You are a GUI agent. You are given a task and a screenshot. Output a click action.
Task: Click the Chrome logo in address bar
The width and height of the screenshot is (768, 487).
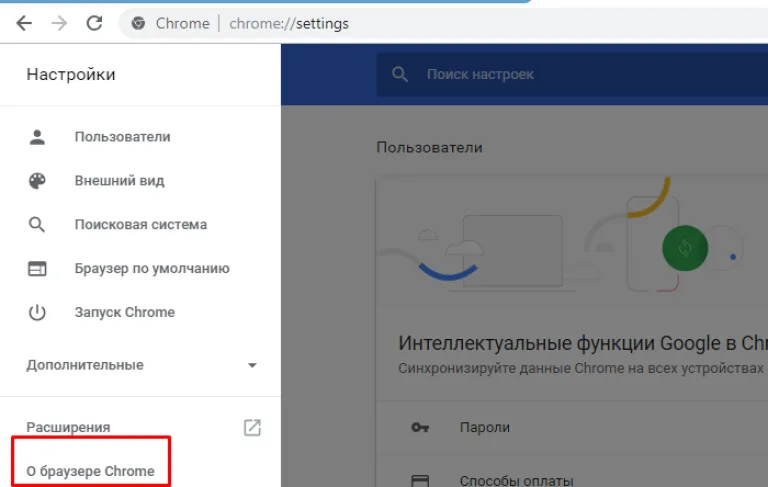pyautogui.click(x=138, y=23)
